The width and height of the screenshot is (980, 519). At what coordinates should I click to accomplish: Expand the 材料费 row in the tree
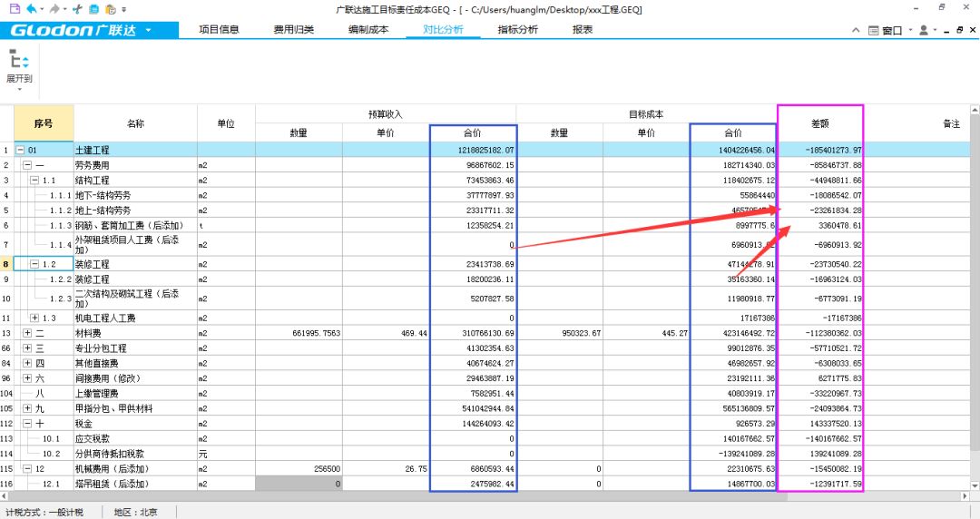coord(27,334)
